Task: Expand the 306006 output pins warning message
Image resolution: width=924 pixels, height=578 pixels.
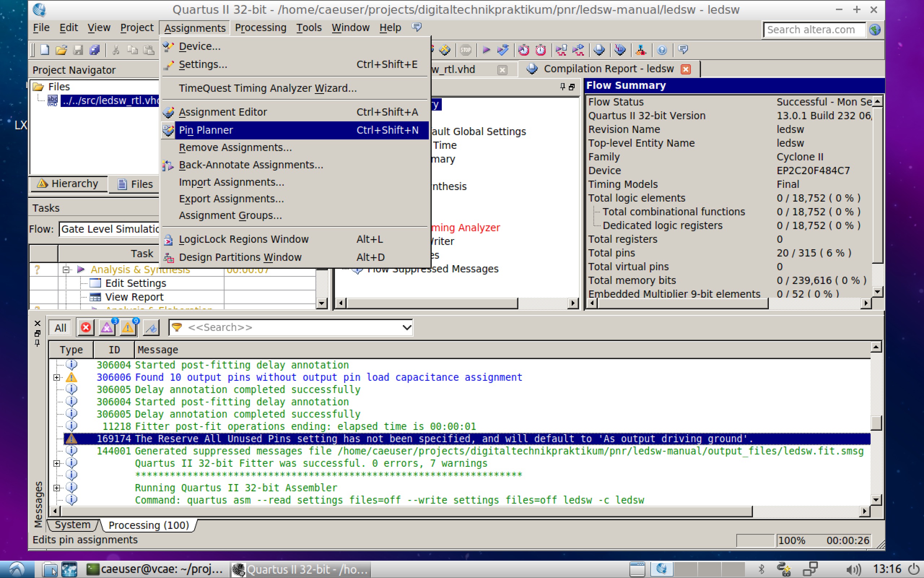Action: (57, 378)
